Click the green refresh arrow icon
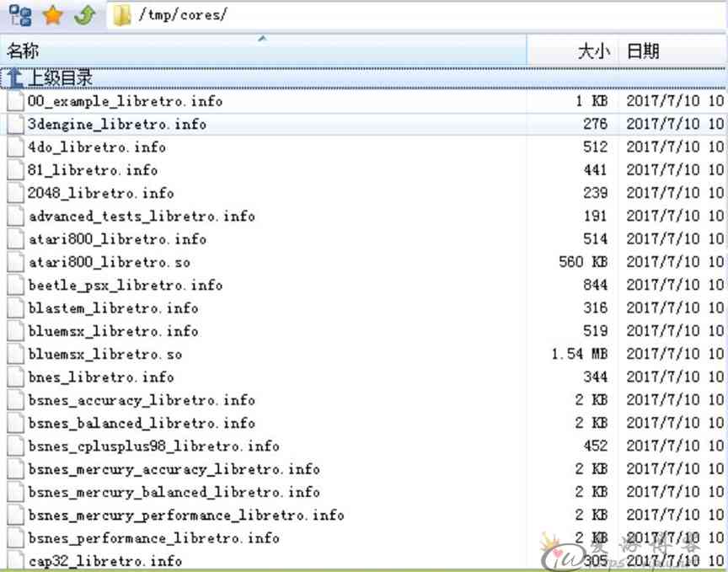This screenshot has width=728, height=572. tap(84, 15)
